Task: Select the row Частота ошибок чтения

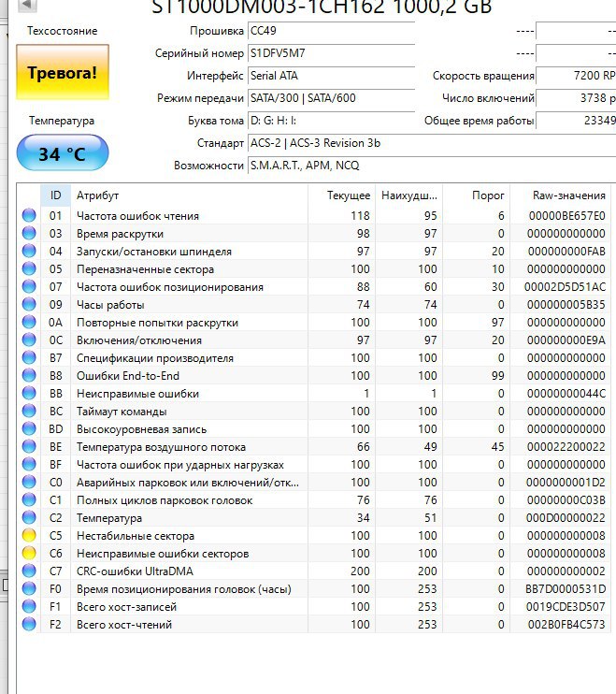Action: (x=314, y=215)
